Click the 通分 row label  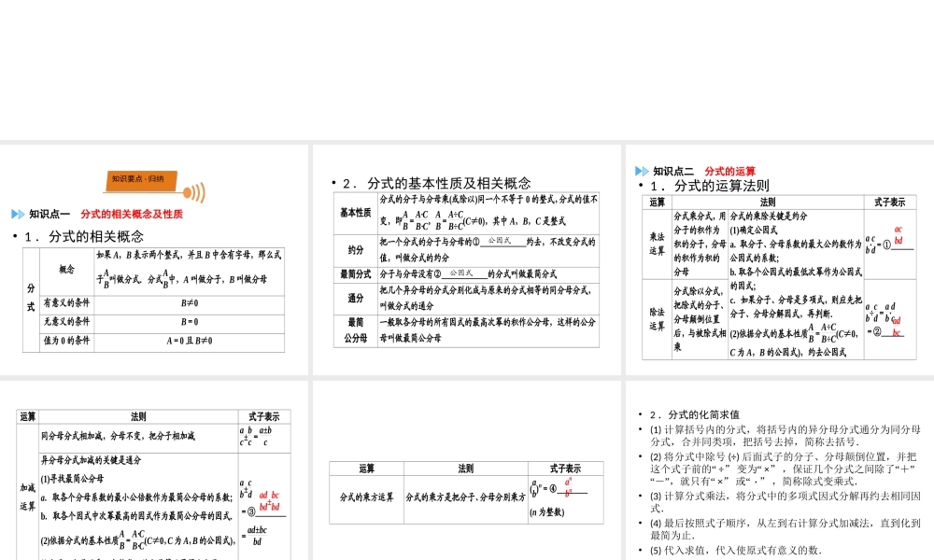pyautogui.click(x=356, y=298)
